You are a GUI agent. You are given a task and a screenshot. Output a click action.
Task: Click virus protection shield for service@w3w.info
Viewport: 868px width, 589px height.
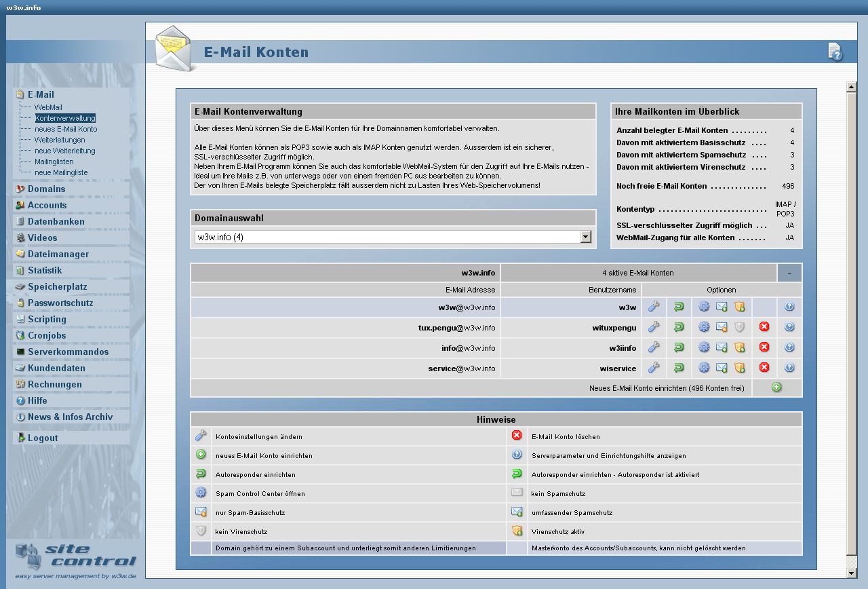pyautogui.click(x=740, y=368)
